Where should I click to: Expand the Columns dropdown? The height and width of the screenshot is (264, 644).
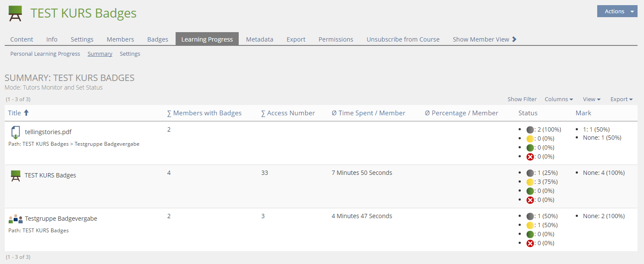(559, 99)
